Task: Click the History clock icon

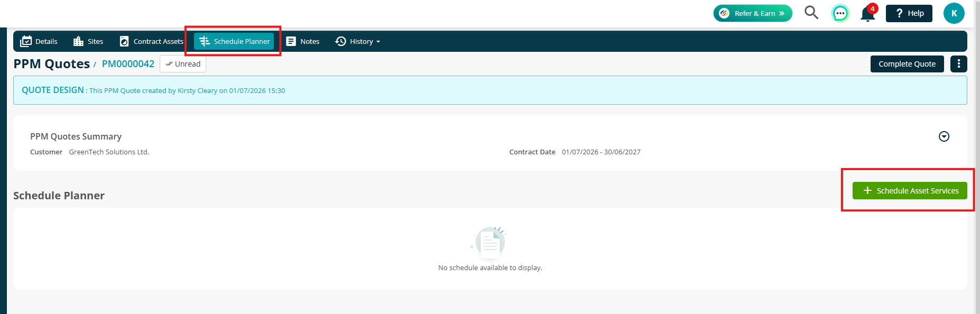Action: 340,41
